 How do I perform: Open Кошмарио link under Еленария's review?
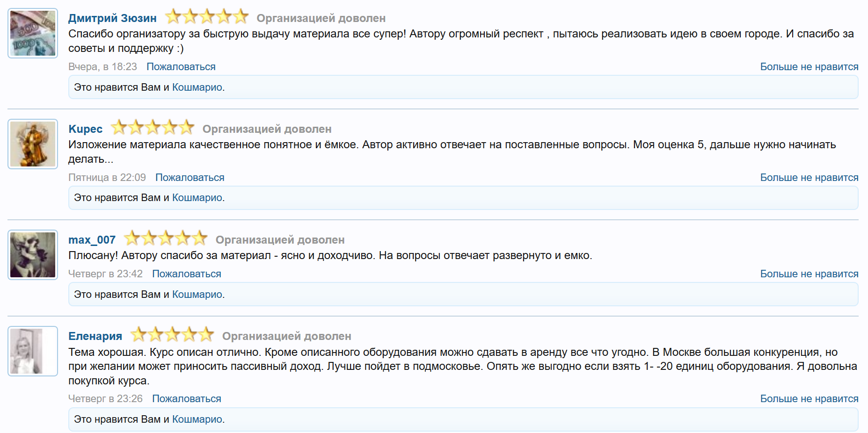(x=197, y=419)
